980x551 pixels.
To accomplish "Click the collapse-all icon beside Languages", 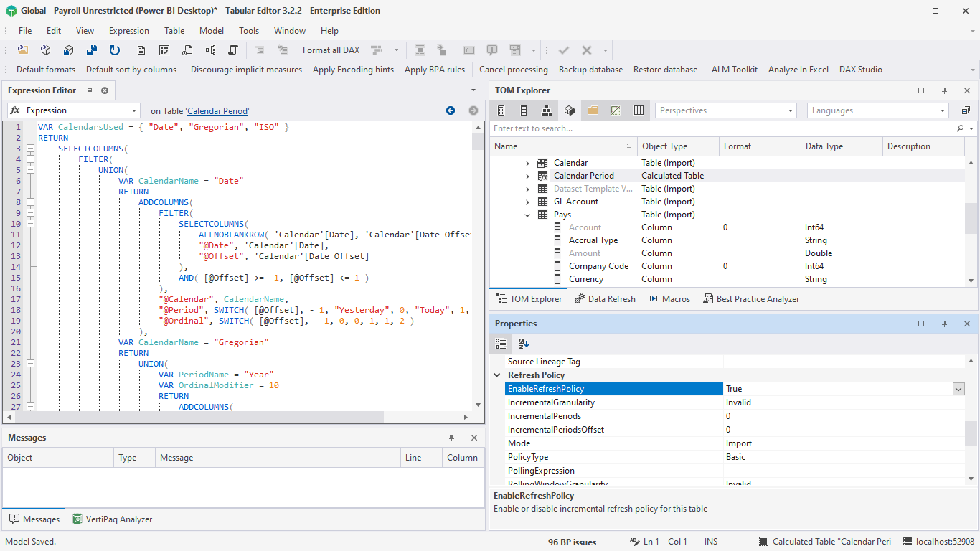I will (x=966, y=110).
